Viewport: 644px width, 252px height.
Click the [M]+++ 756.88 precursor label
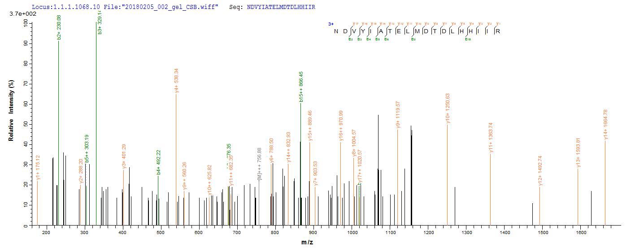tap(259, 164)
